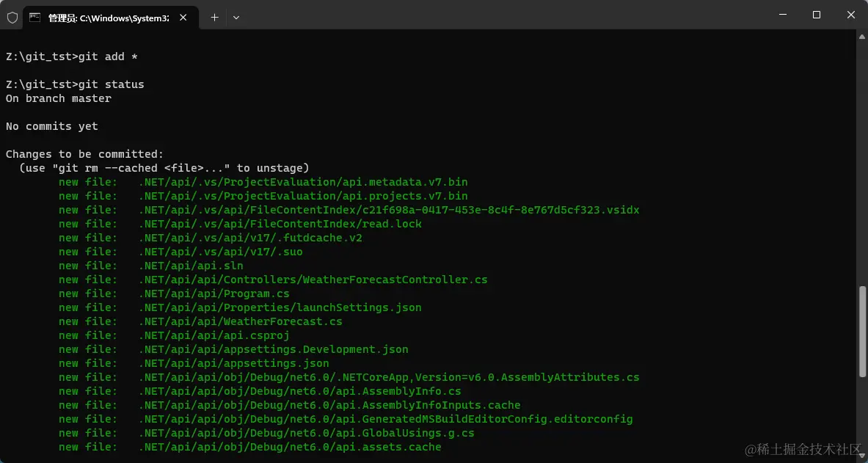The width and height of the screenshot is (868, 463).
Task: Click the 'No commits yet' text
Action: tap(52, 126)
